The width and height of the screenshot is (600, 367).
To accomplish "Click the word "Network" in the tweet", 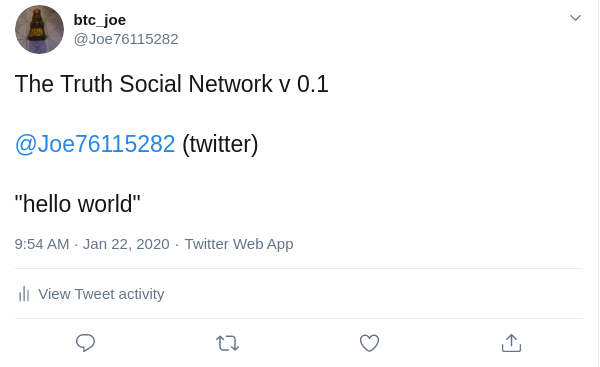I will coord(230,84).
